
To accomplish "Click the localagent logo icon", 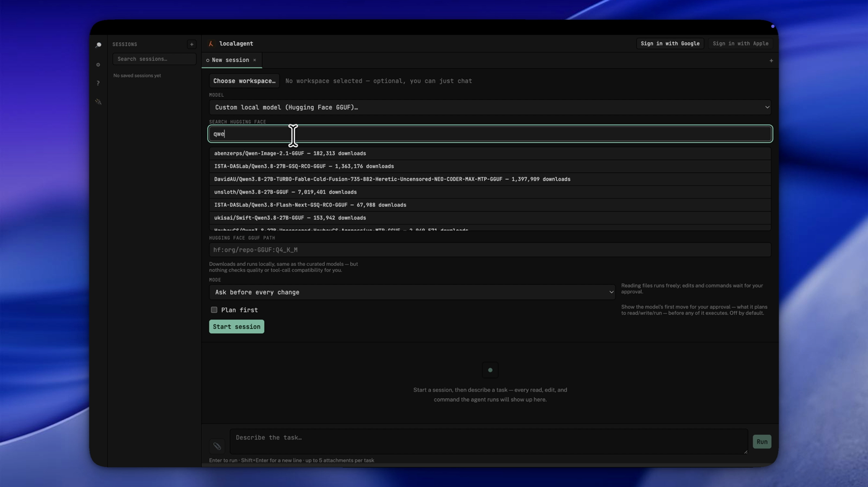I will pyautogui.click(x=211, y=44).
